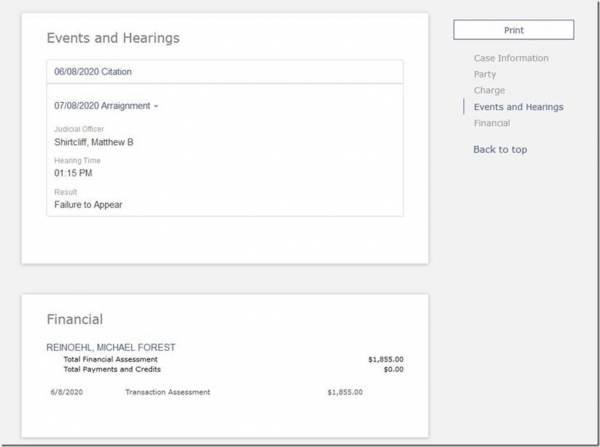Click the Failure to Appear result
The height and width of the screenshot is (447, 600).
coord(88,205)
